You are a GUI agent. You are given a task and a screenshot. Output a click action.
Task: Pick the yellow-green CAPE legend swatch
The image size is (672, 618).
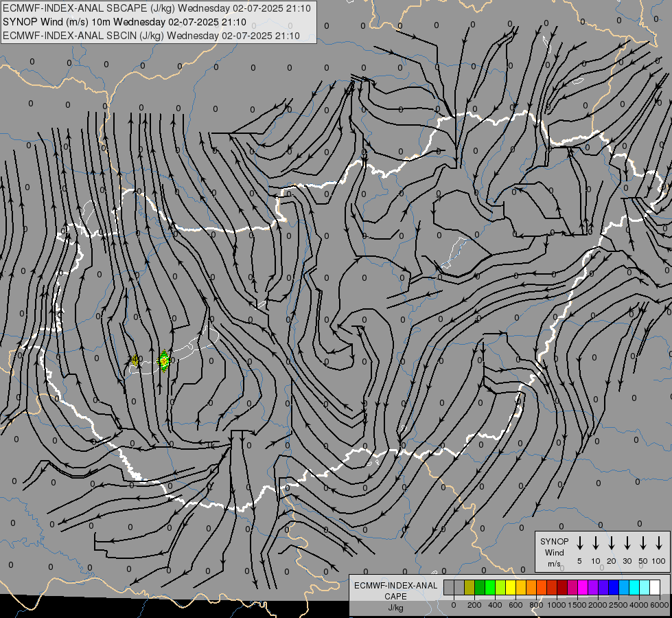[500, 587]
